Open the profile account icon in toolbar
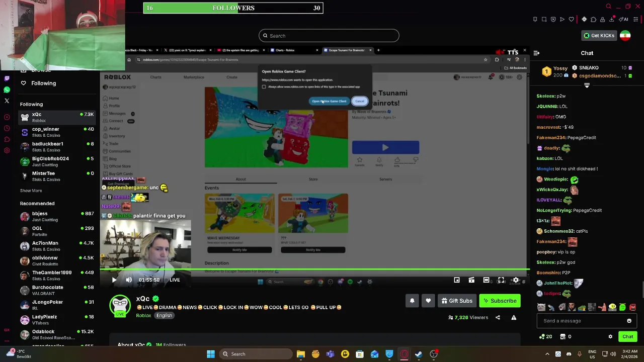This screenshot has width=644, height=362. [x=602, y=20]
